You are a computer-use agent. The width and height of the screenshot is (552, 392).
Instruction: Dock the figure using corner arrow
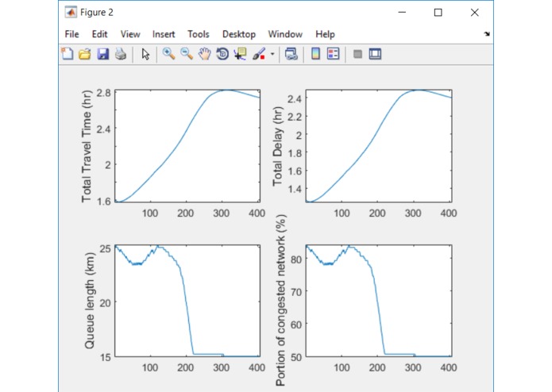[487, 34]
